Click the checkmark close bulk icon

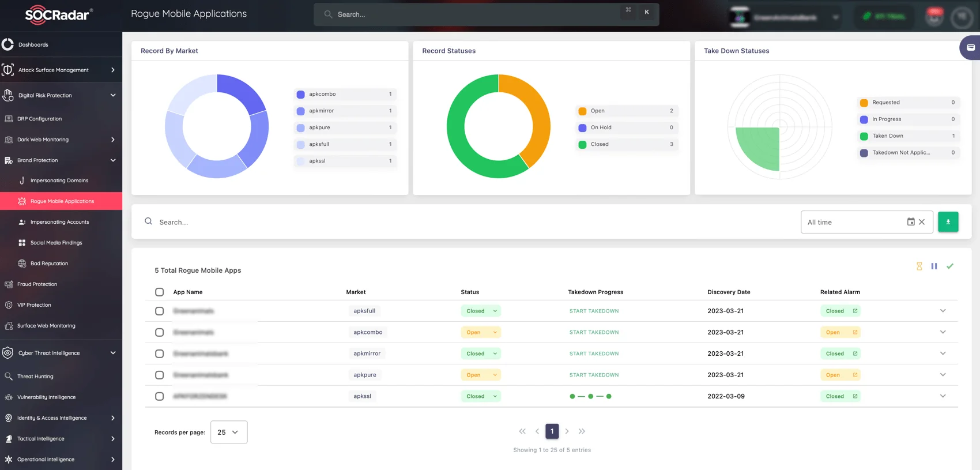[950, 266]
